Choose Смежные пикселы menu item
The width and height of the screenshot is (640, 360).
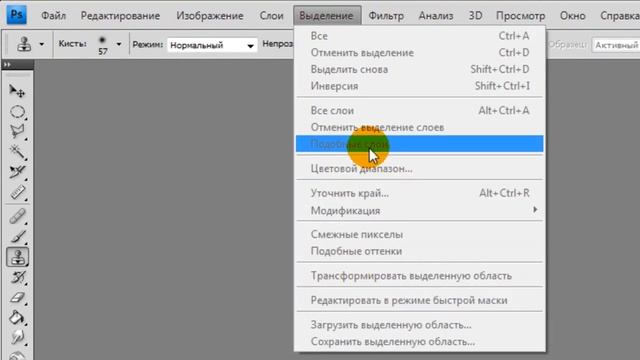point(420,235)
